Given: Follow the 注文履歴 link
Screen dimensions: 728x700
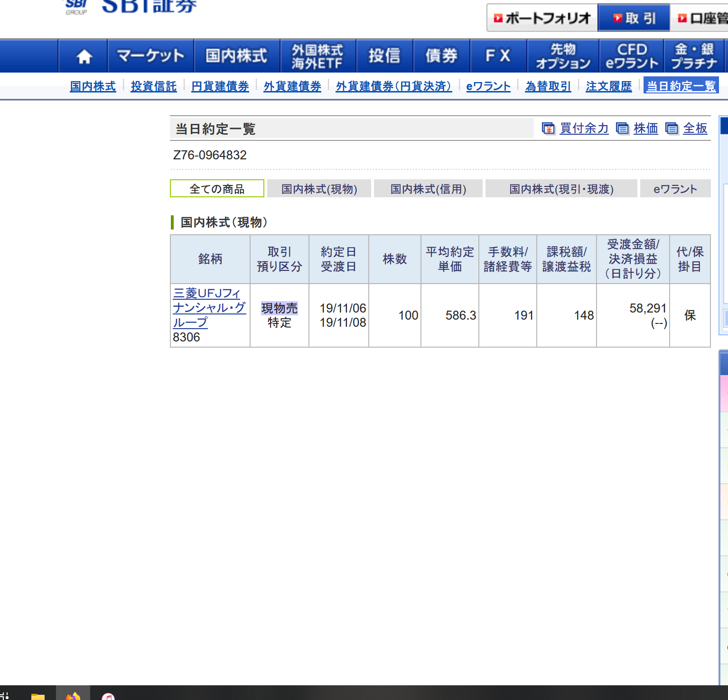Looking at the screenshot, I should [609, 86].
